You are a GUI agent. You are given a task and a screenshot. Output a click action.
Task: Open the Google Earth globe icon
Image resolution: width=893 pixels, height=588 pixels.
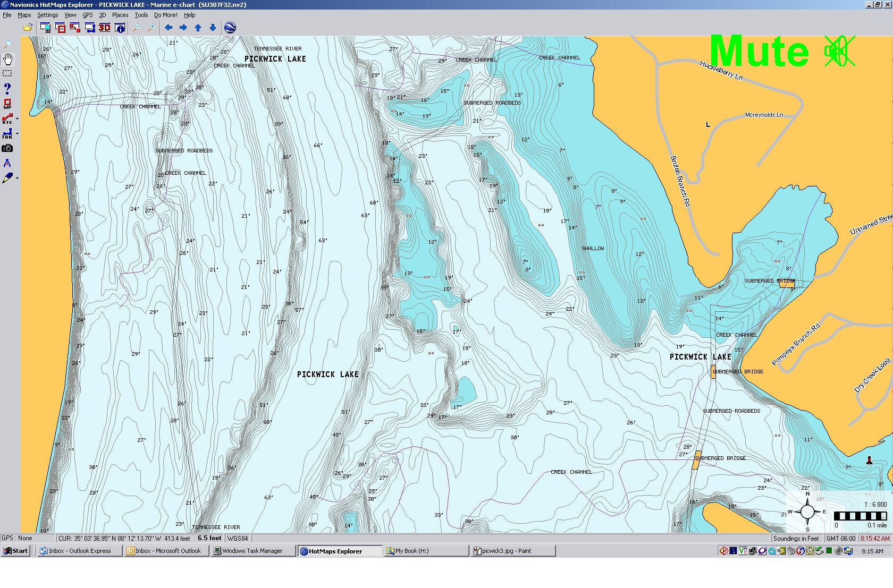point(230,28)
